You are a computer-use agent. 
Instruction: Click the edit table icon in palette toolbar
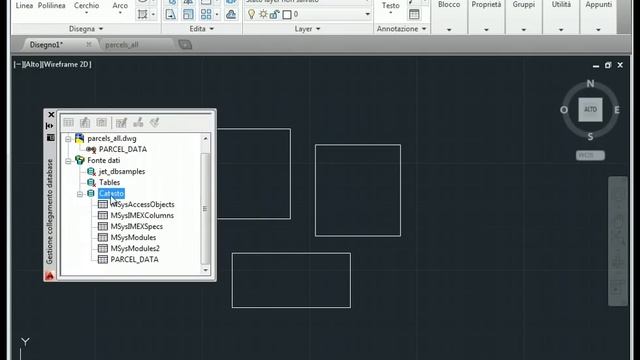(85, 122)
